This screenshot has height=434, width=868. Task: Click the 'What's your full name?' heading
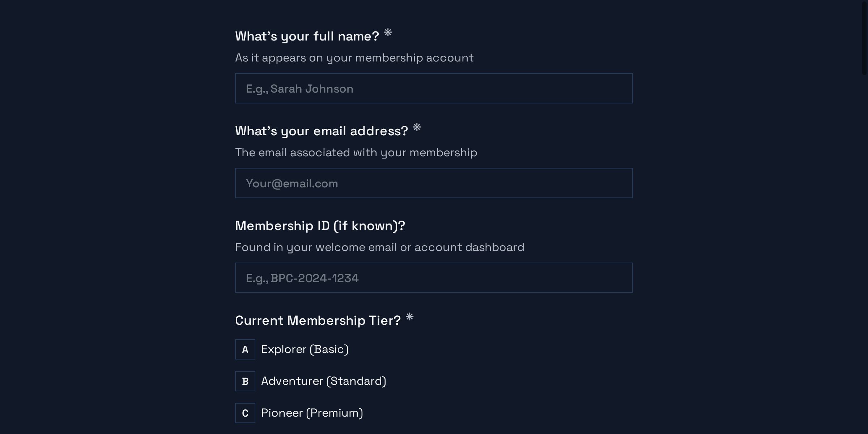(307, 35)
